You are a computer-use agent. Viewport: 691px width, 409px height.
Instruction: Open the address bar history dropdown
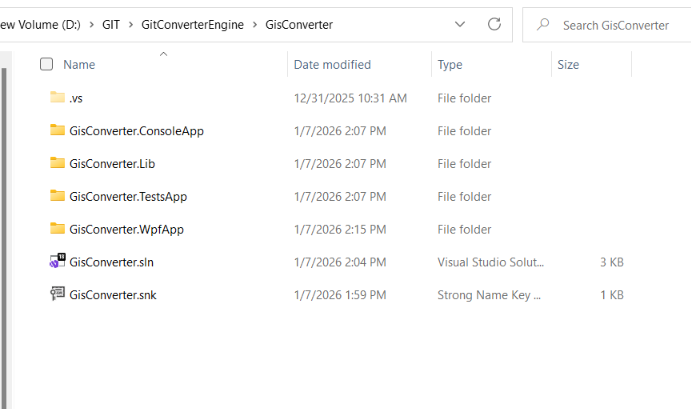pyautogui.click(x=460, y=24)
